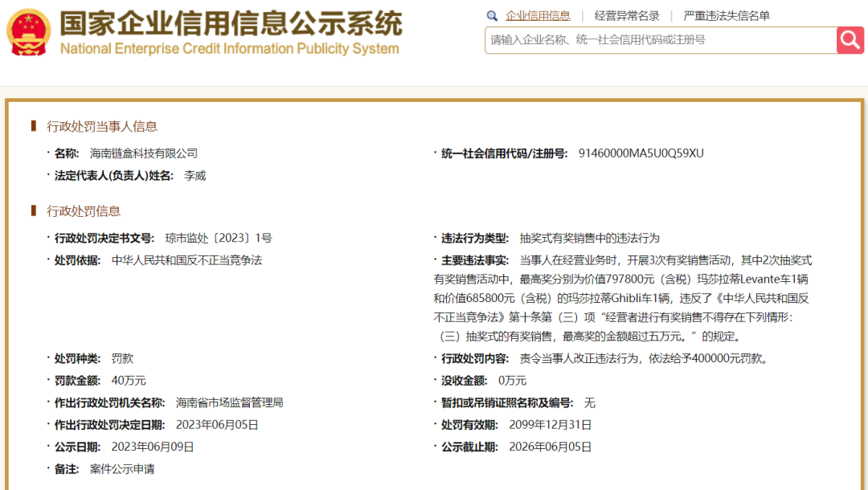Click company name 海南链盒科技有限公司
Image resolution: width=868 pixels, height=490 pixels.
(x=143, y=153)
